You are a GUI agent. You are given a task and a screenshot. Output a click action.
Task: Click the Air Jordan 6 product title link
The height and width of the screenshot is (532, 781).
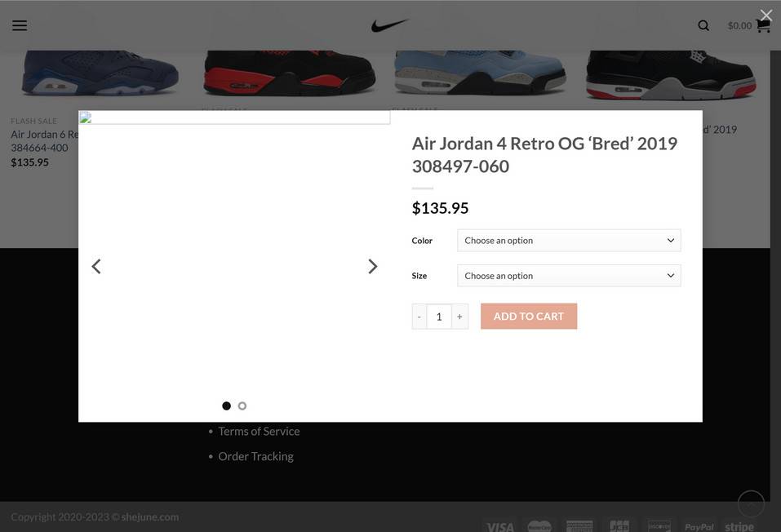44,141
